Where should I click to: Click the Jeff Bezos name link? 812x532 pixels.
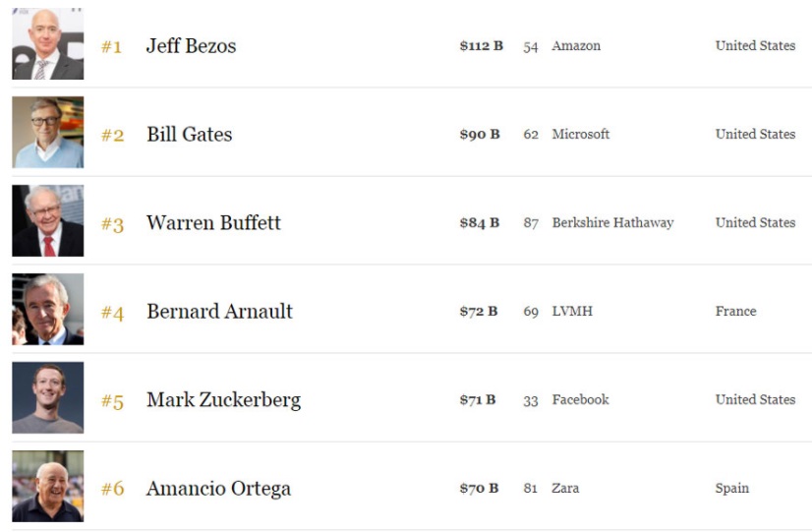[191, 46]
